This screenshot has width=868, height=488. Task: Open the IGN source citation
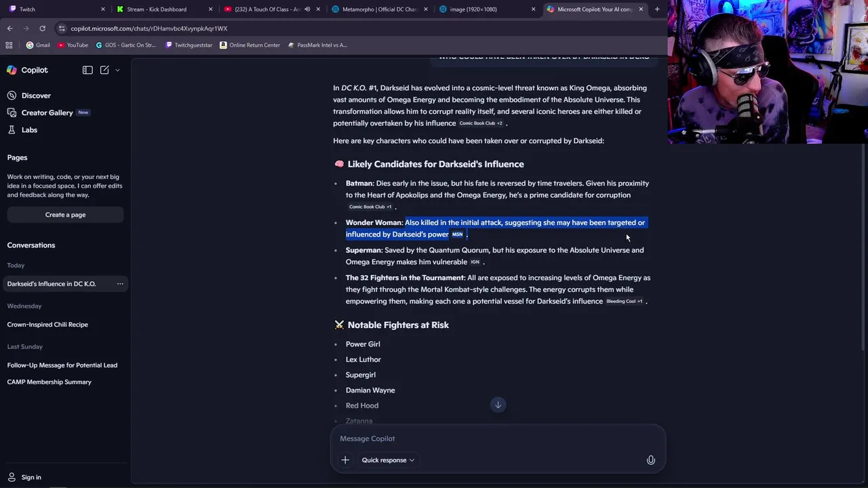coord(475,262)
